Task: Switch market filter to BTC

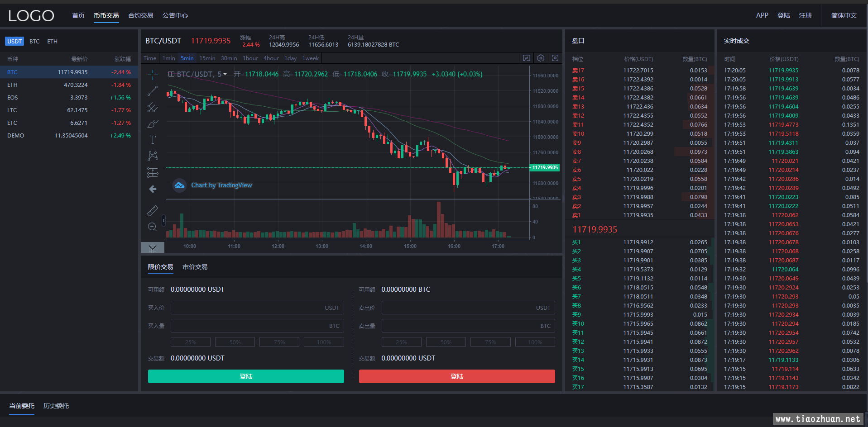Action: tap(34, 42)
